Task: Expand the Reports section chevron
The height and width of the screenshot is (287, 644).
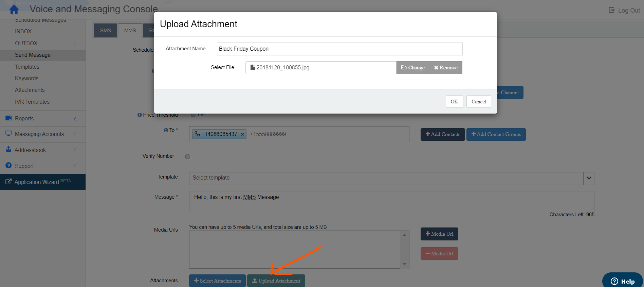Action: pyautogui.click(x=75, y=119)
